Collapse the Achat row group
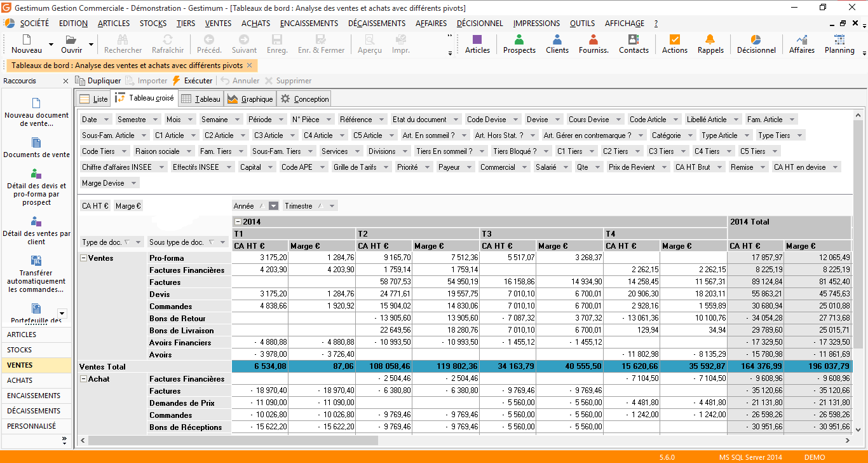The height and width of the screenshot is (463, 868). click(83, 379)
